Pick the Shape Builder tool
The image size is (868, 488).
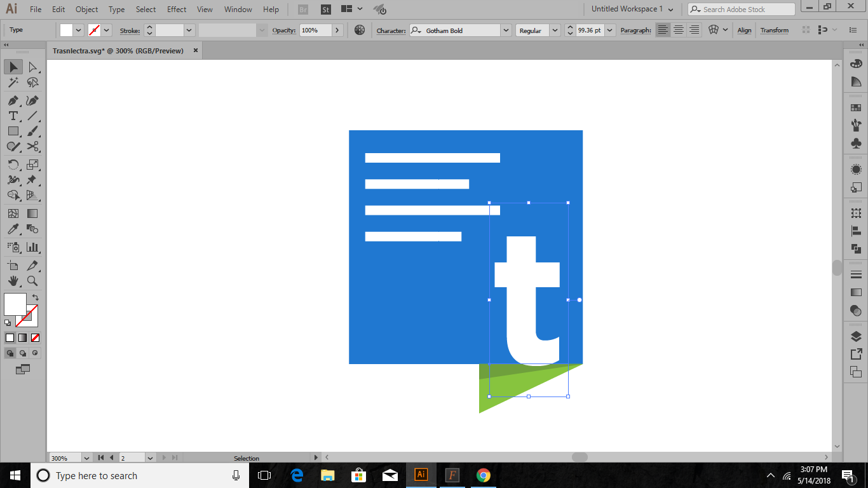coord(13,195)
